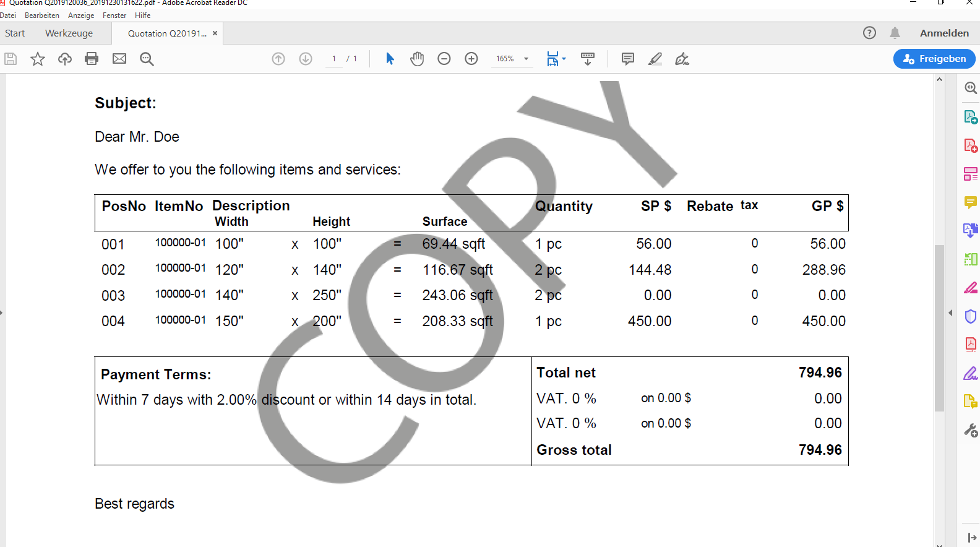980x547 pixels.
Task: Click the zoom out minus icon
Action: coord(444,59)
